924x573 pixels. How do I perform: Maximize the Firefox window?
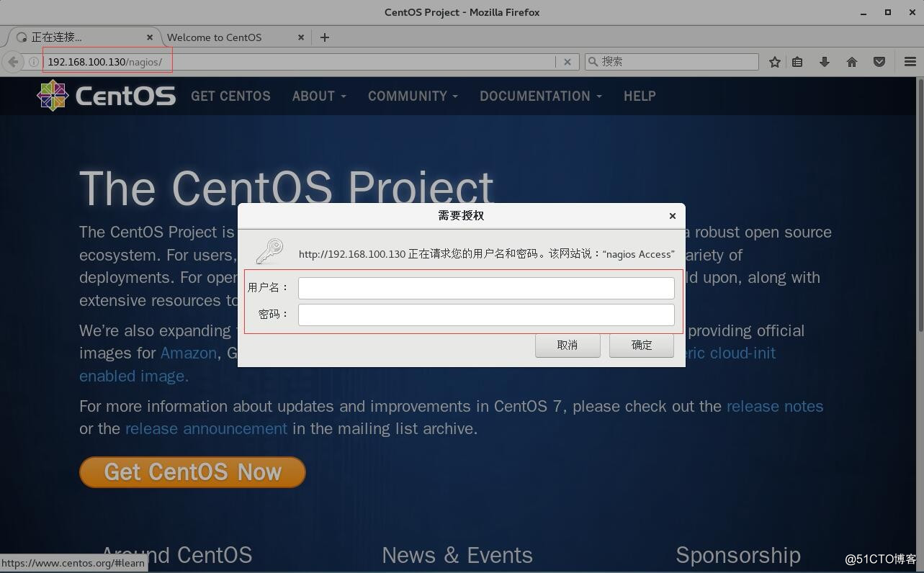pos(888,12)
